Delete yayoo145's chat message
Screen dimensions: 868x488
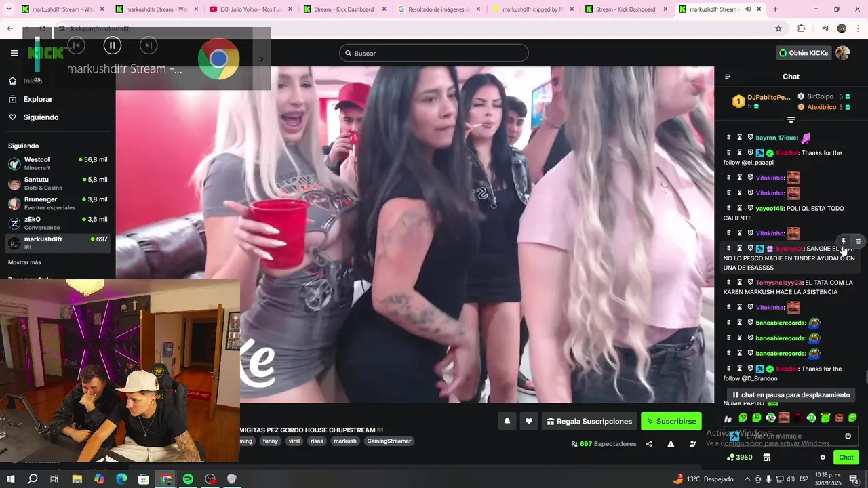[x=729, y=208]
